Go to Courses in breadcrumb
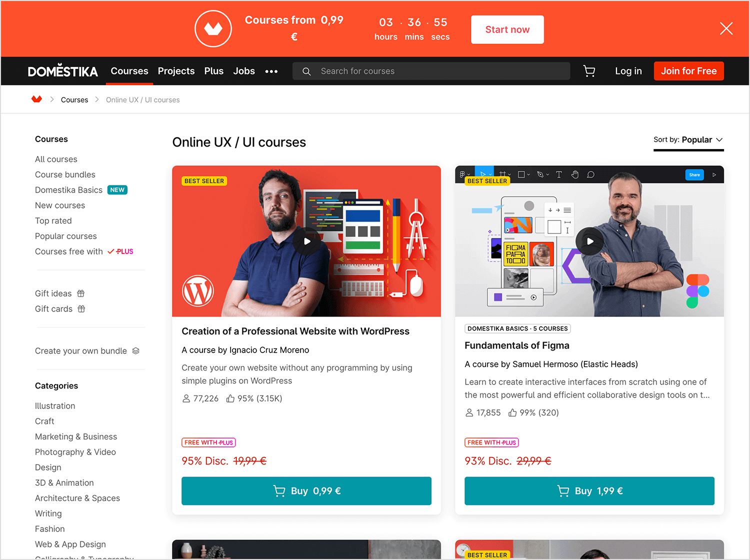Screen dimensions: 750x560 (74, 99)
